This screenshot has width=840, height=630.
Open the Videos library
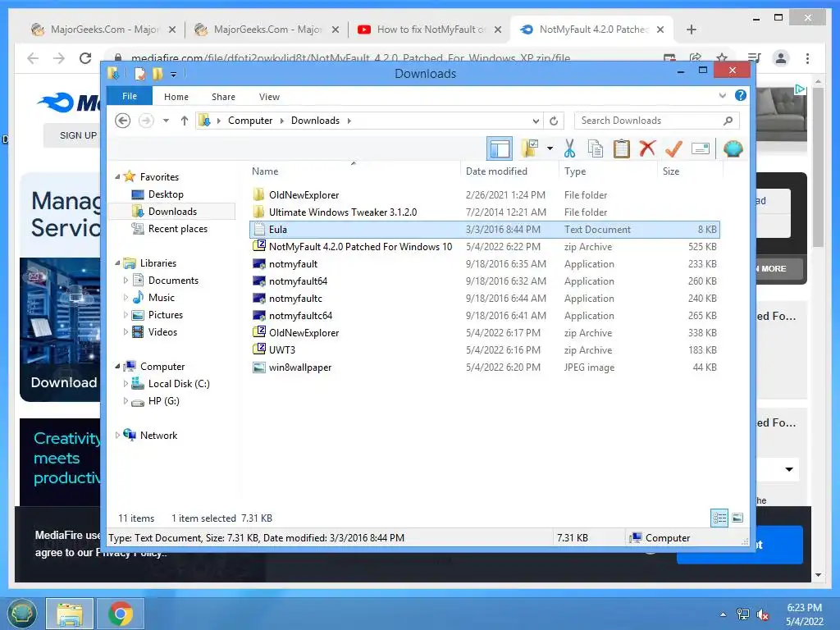pyautogui.click(x=162, y=332)
